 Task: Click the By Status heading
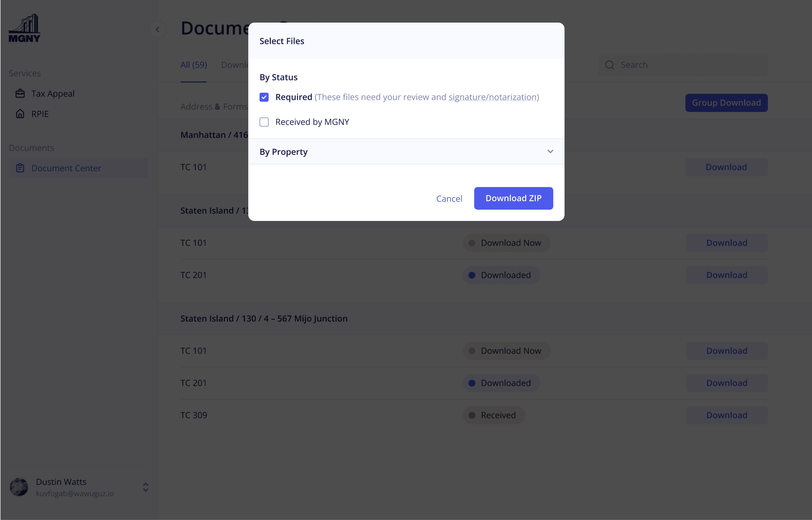(x=279, y=77)
